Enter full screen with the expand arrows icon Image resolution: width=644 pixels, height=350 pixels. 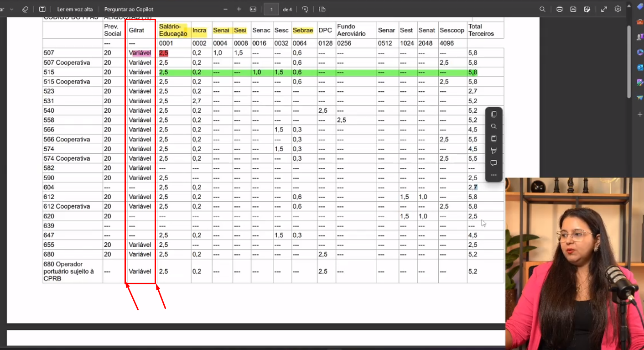coord(604,9)
